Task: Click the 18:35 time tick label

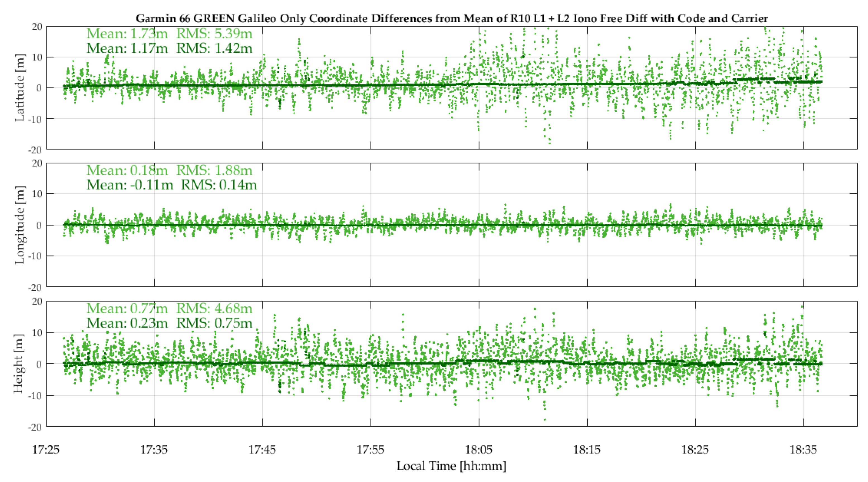Action: [x=803, y=450]
